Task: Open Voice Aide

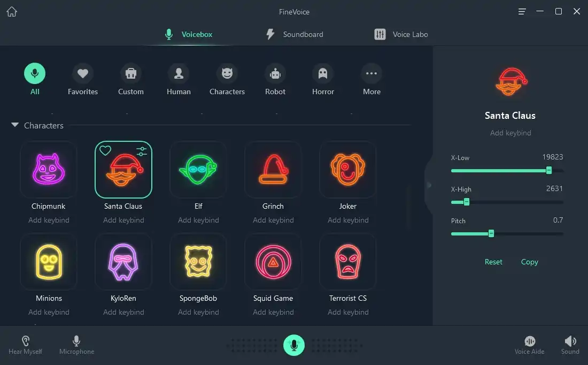Action: point(529,346)
